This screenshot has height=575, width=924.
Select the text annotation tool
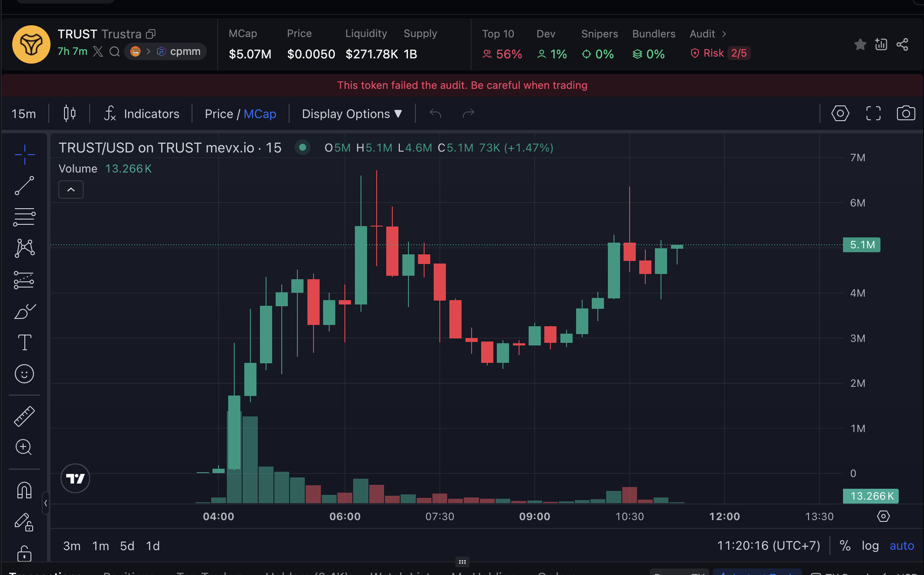pyautogui.click(x=24, y=342)
